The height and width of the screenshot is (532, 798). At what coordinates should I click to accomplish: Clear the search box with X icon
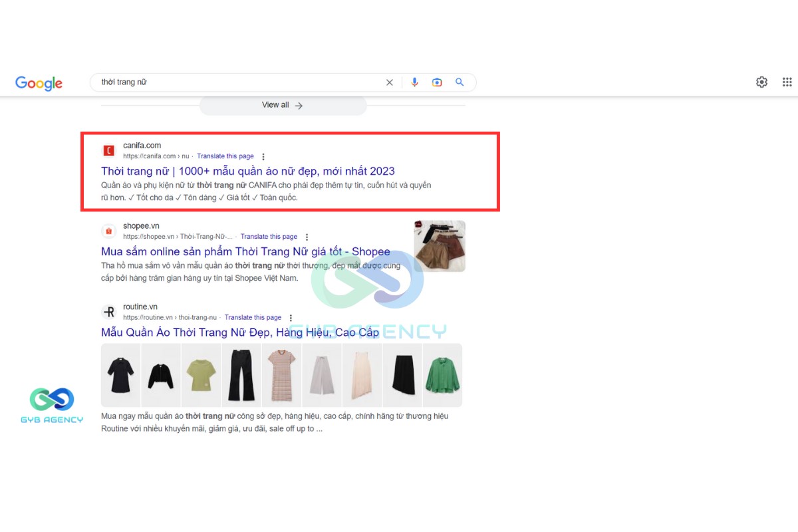pos(390,82)
